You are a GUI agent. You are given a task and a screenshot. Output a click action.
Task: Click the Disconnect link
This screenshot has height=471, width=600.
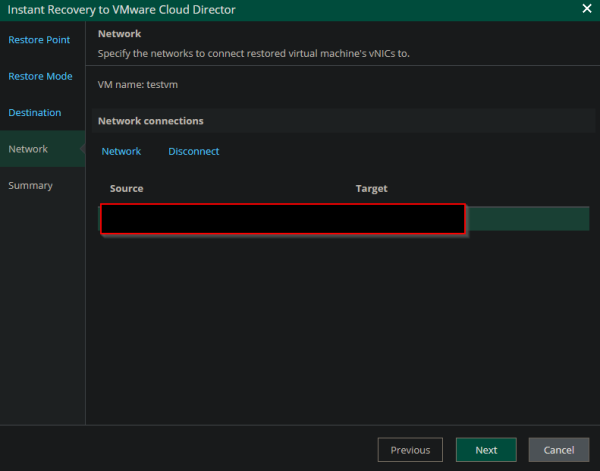(194, 151)
